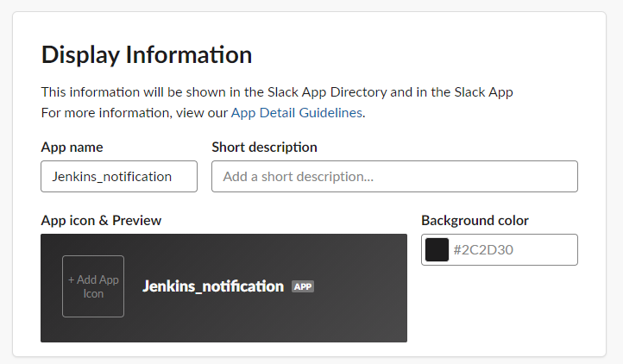Click the Jenkins_notification text inside the App name field
The image size is (623, 364).
click(111, 177)
